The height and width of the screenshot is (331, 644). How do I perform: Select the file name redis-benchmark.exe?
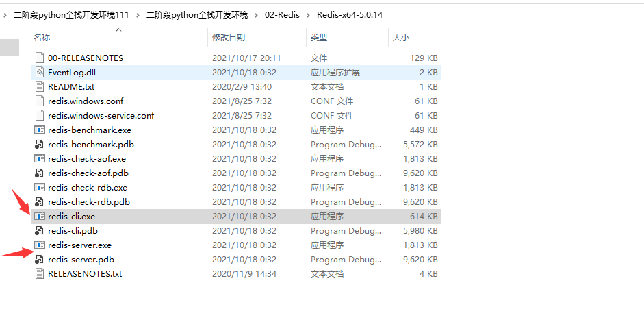90,130
